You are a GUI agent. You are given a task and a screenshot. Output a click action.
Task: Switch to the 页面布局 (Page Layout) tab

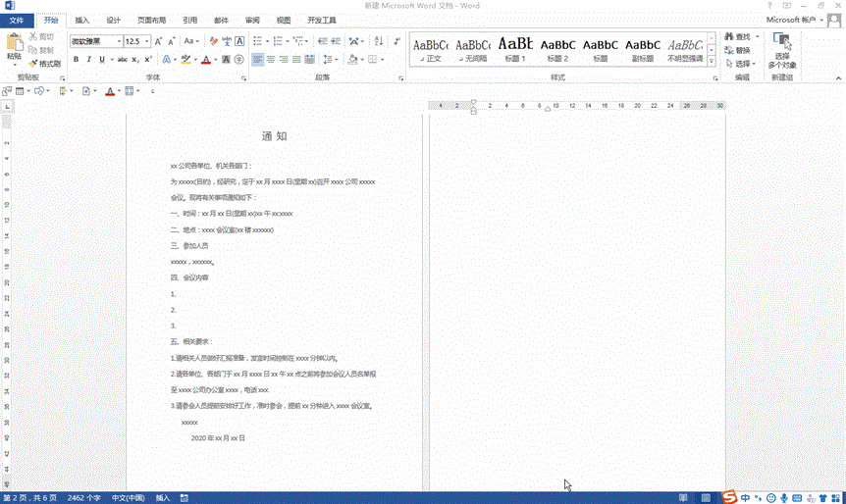click(x=151, y=20)
